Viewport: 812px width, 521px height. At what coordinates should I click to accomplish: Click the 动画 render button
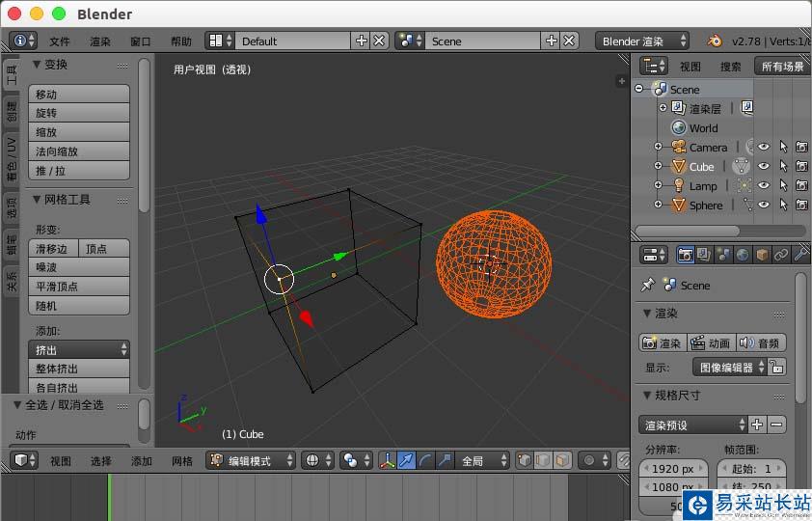coord(712,343)
